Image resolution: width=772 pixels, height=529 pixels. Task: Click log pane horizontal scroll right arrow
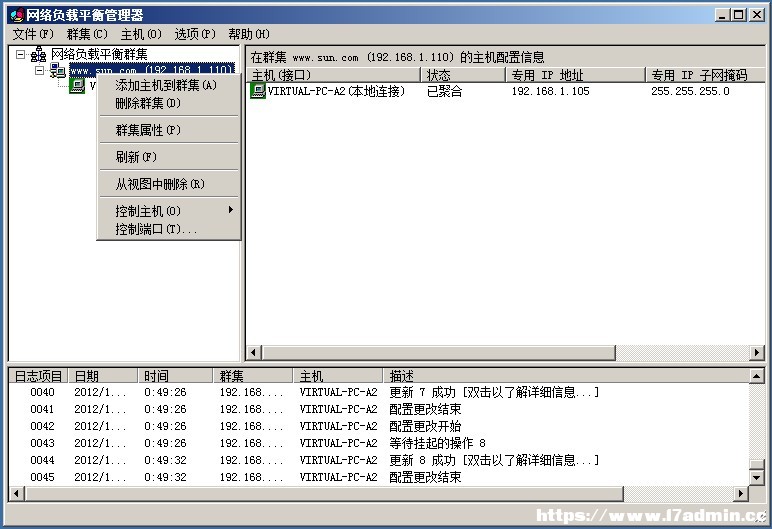tap(740, 494)
